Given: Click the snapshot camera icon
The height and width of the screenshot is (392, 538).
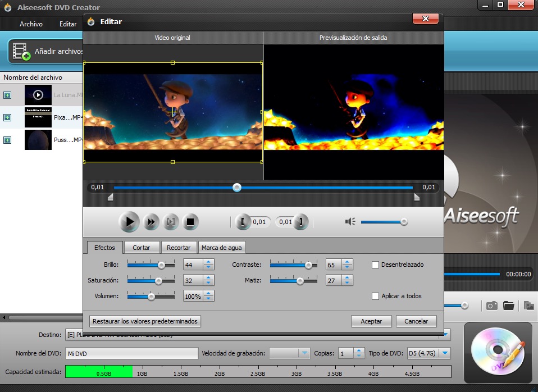Looking at the screenshot, I should 492,306.
